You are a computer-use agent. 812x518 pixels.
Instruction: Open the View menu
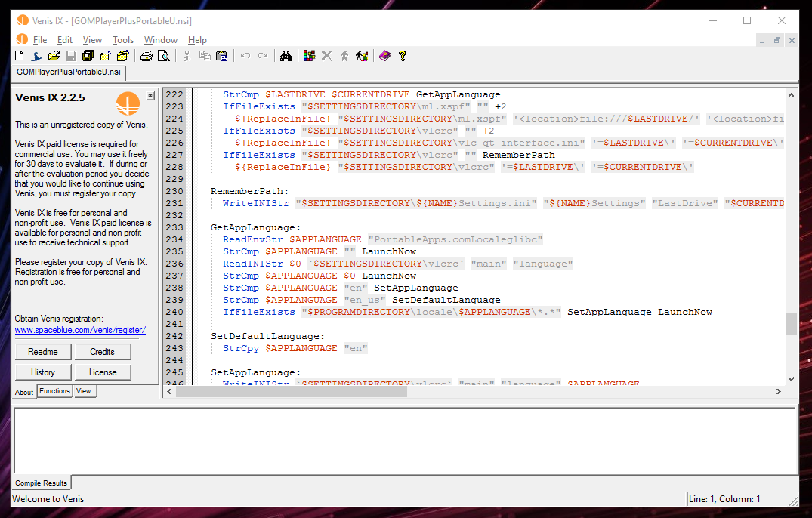coord(92,40)
